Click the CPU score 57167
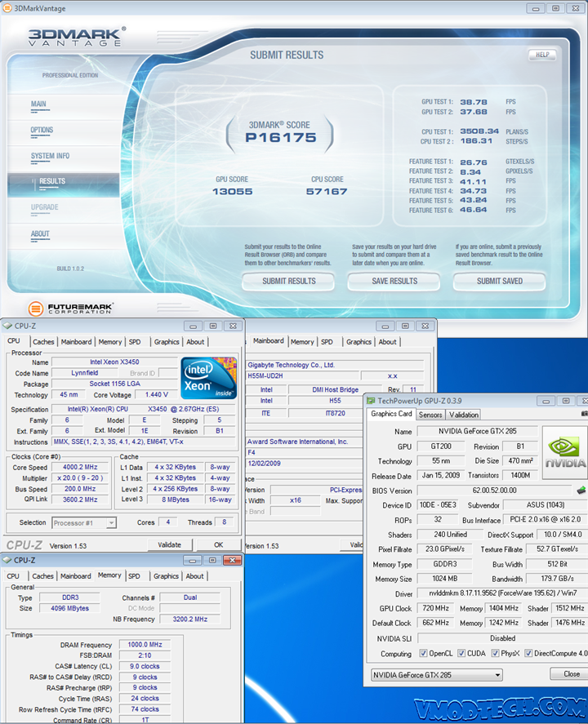This screenshot has height=724, width=588. pos(327,191)
